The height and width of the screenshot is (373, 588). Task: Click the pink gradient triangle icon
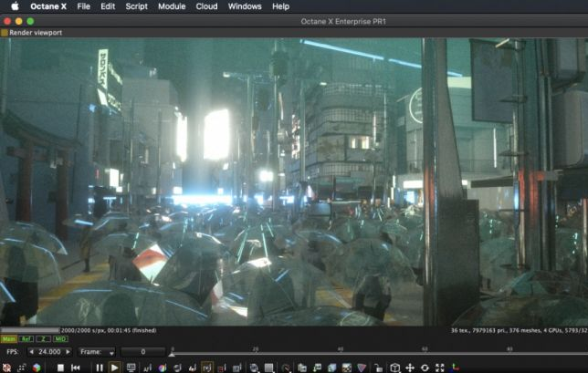362,368
